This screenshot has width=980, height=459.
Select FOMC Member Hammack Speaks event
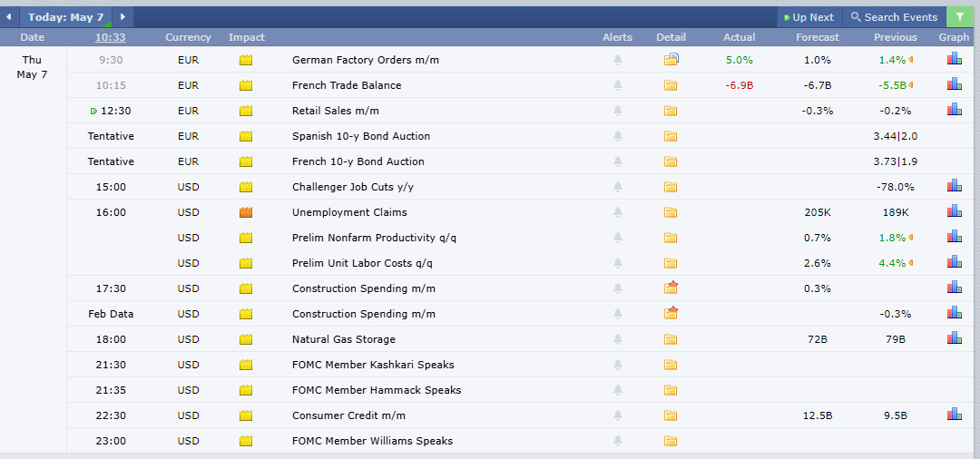[377, 390]
